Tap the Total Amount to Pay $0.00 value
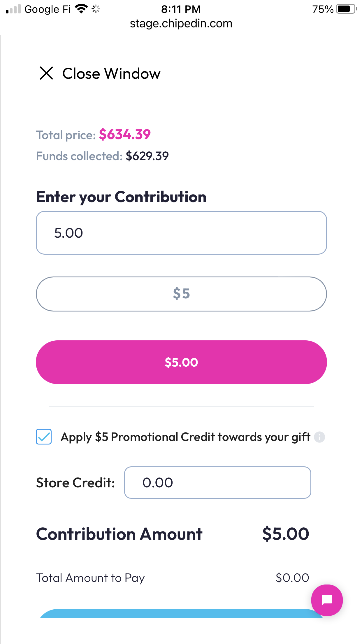 coord(292,578)
